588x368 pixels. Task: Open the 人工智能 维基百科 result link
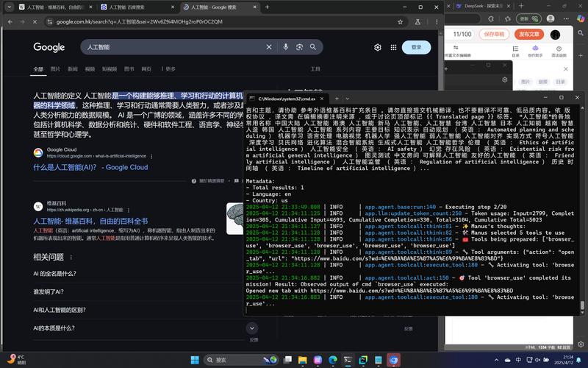[90, 222]
